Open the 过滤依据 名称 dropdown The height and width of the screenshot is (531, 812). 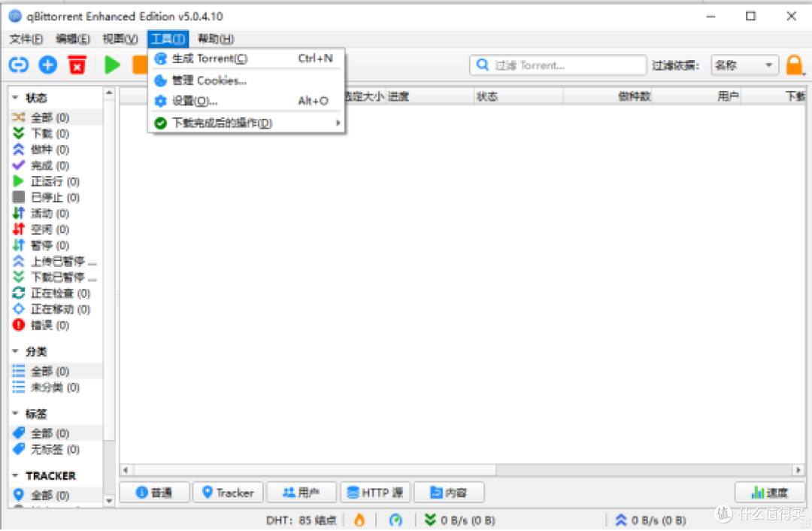pyautogui.click(x=744, y=65)
